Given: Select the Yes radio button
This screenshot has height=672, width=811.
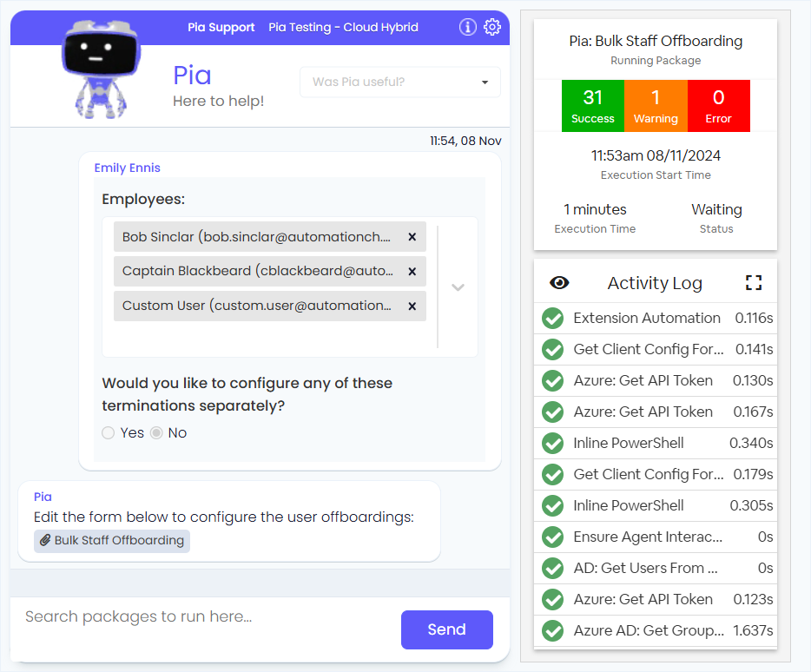Looking at the screenshot, I should pyautogui.click(x=108, y=433).
